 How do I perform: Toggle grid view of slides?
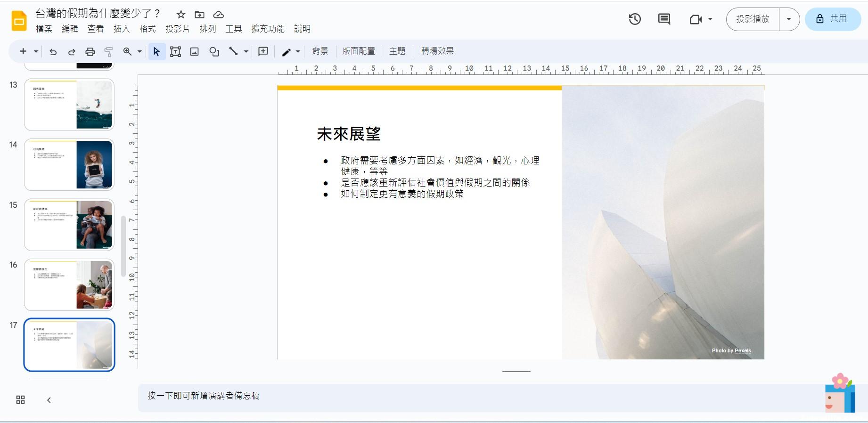(x=20, y=400)
